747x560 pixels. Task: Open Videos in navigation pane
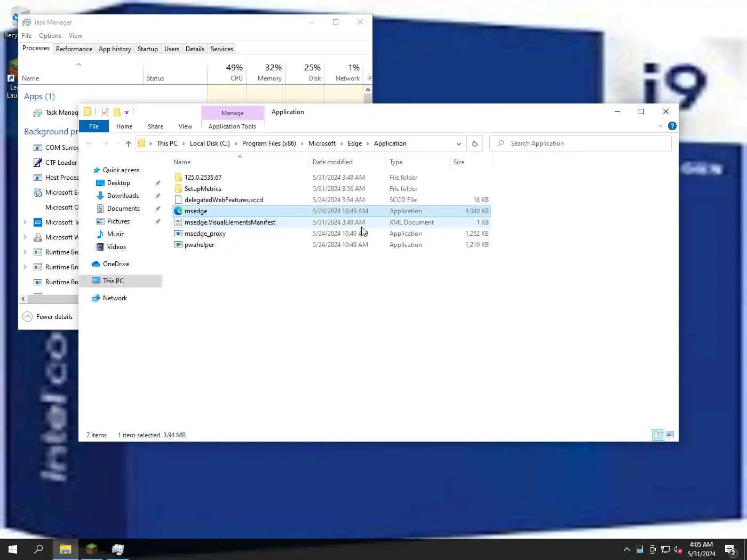tap(116, 247)
